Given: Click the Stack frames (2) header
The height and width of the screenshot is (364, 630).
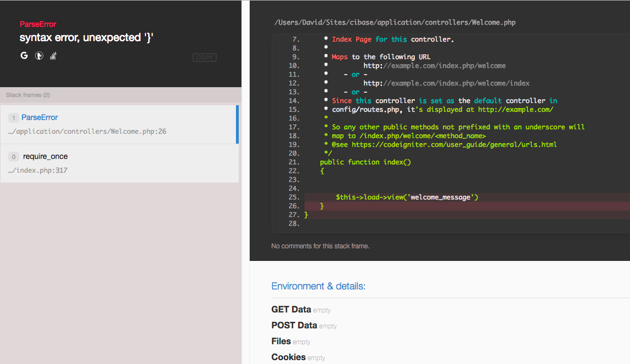Looking at the screenshot, I should 28,95.
